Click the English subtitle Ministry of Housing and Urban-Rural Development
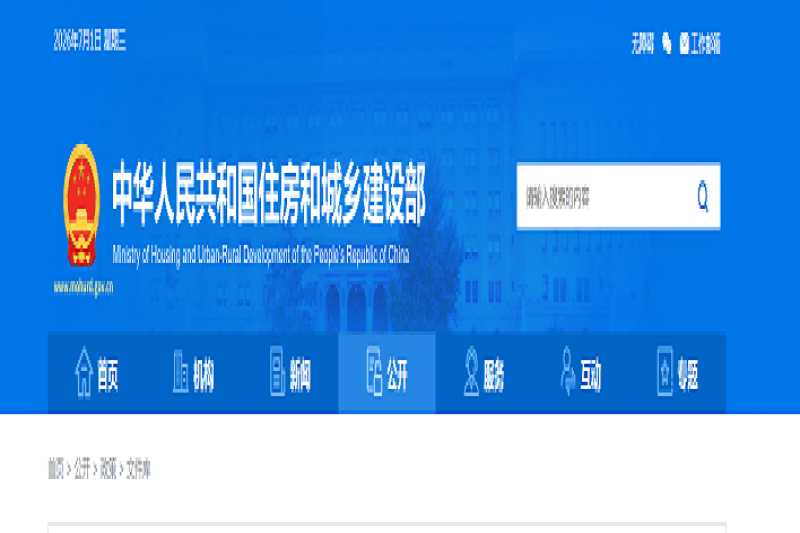Viewport: 800px width, 533px height. (x=261, y=255)
